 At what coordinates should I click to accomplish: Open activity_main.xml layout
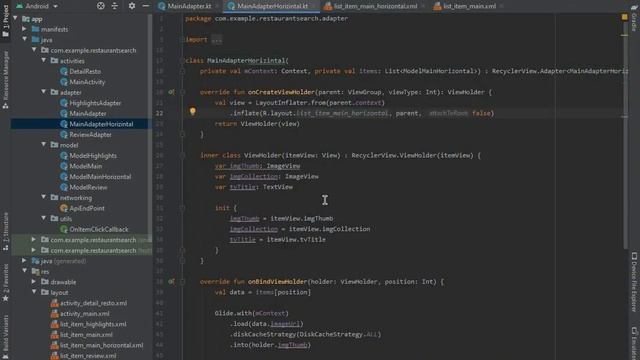click(84, 314)
